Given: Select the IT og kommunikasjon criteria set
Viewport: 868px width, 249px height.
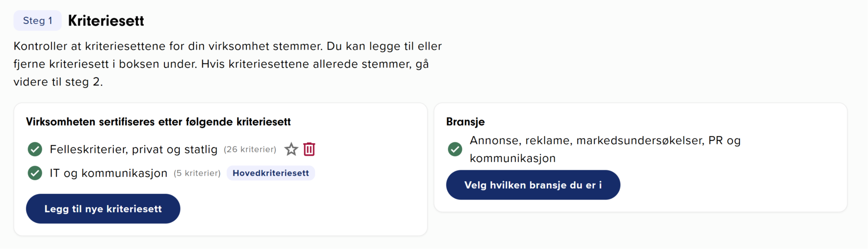Looking at the screenshot, I should [108, 173].
